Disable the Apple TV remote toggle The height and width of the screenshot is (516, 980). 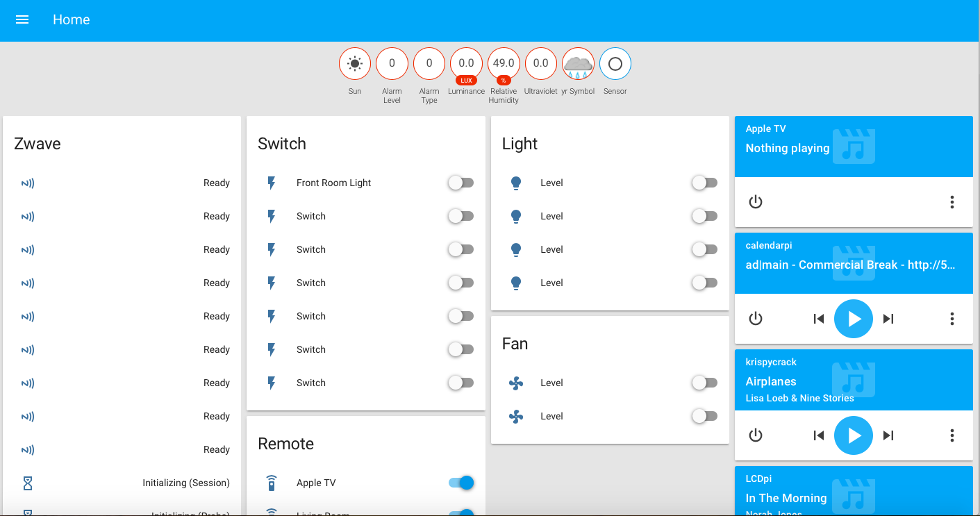click(460, 483)
